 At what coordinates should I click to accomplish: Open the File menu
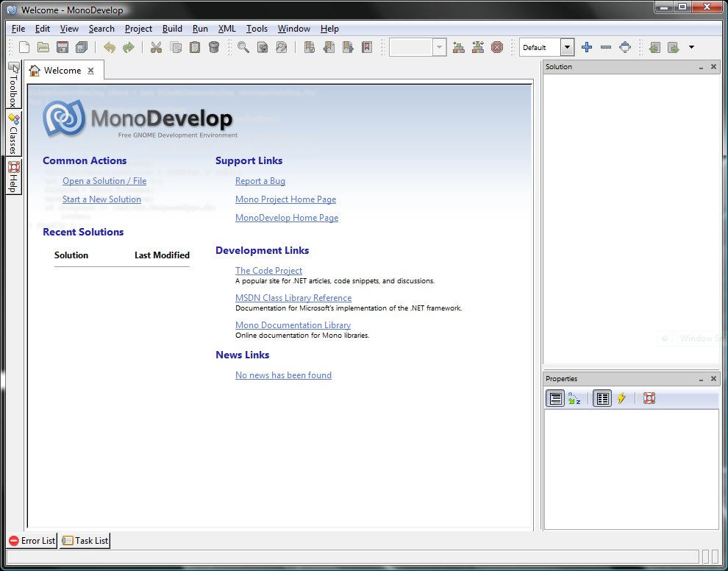coord(18,29)
